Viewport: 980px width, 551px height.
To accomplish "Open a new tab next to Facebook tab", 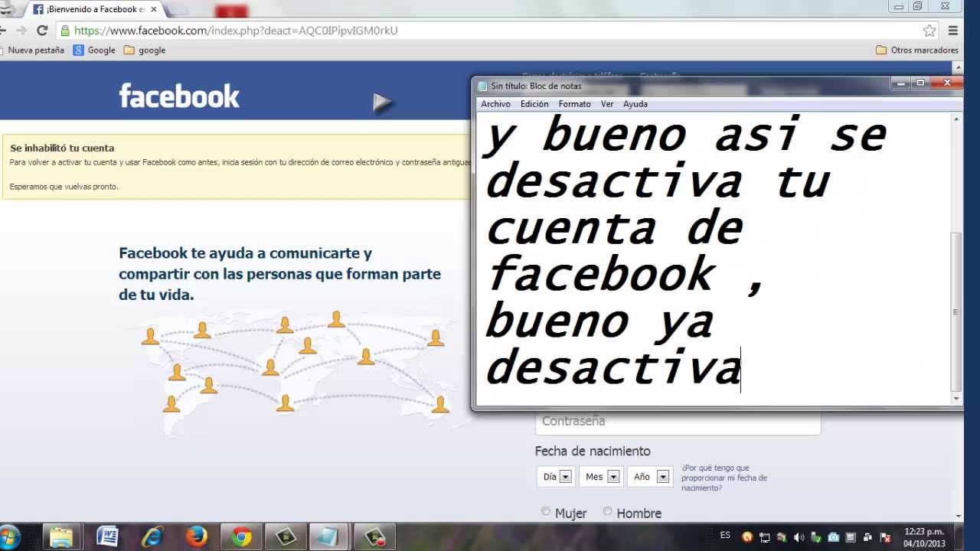I will [x=176, y=10].
